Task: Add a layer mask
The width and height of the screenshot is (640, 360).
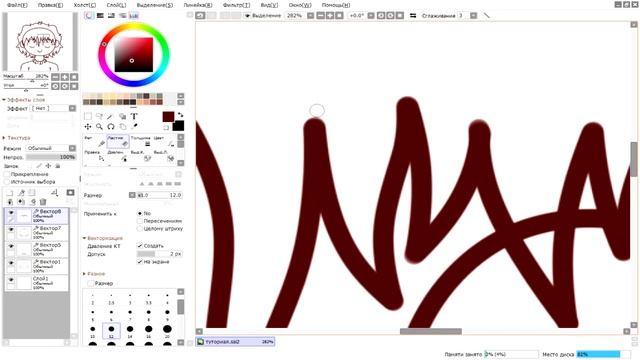Action: click(71, 193)
